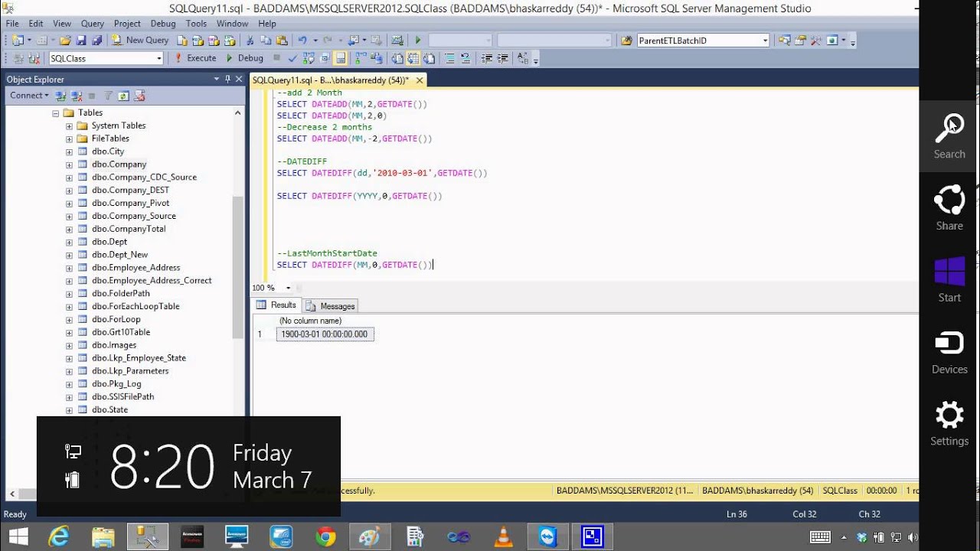The width and height of the screenshot is (980, 551).
Task: Display the estimated execution plan icon
Action: pyautogui.click(x=309, y=58)
